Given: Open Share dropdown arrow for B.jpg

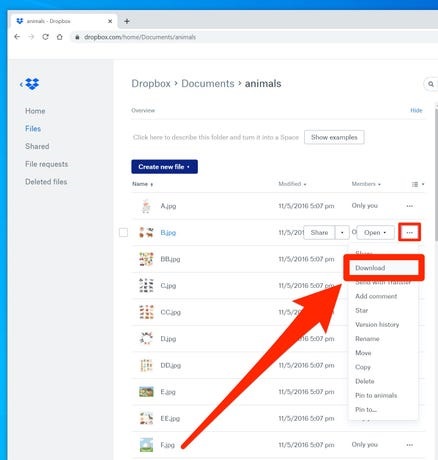Looking at the screenshot, I should [342, 232].
